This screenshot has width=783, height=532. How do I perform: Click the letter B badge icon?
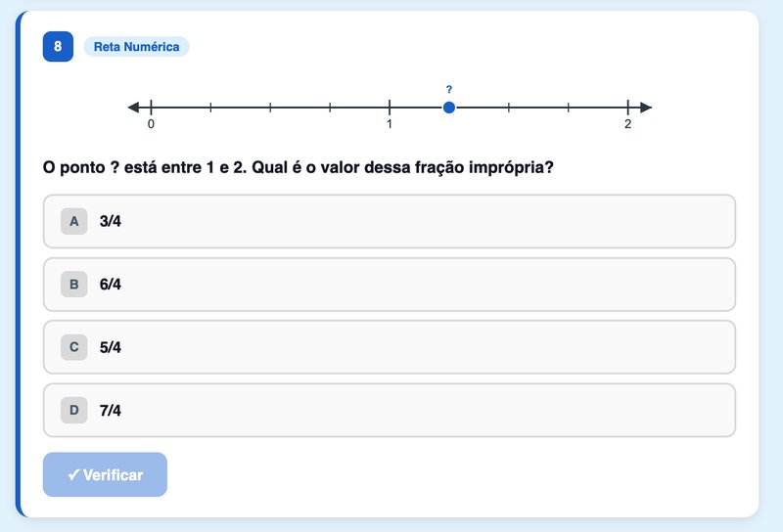coord(74,285)
